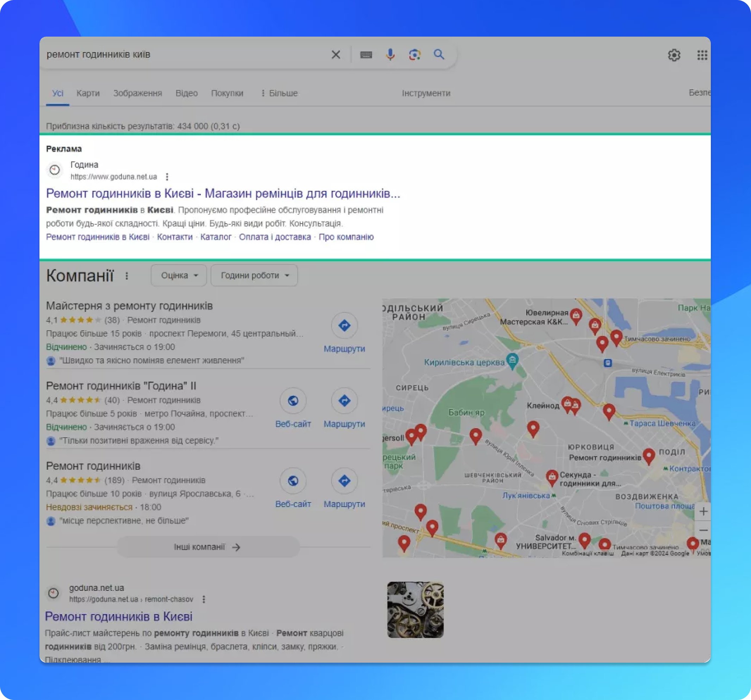
Task: Switch to the Карти tab
Action: pyautogui.click(x=88, y=93)
